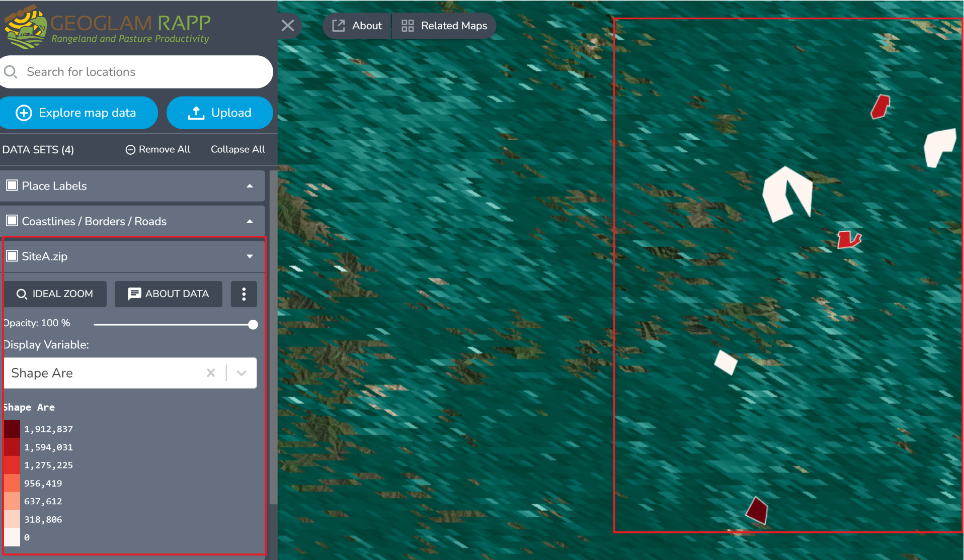Image resolution: width=964 pixels, height=560 pixels.
Task: Click Ideal Zoom for SiteA.zip
Action: [x=55, y=294]
